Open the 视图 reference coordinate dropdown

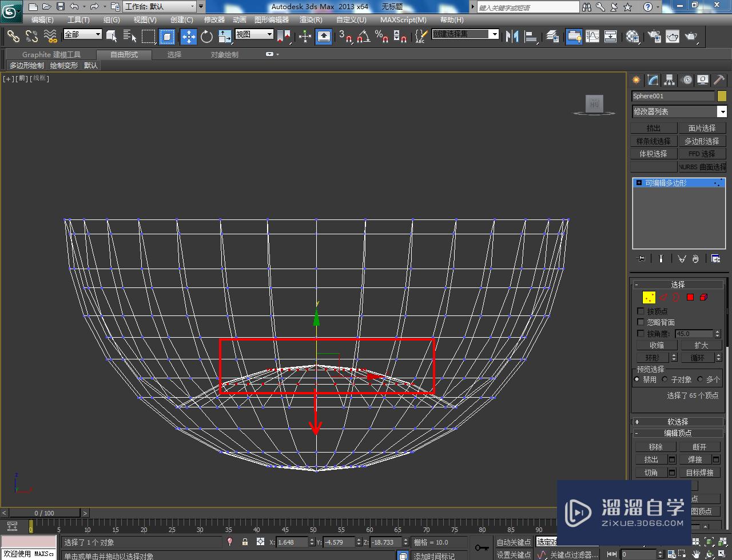click(254, 34)
